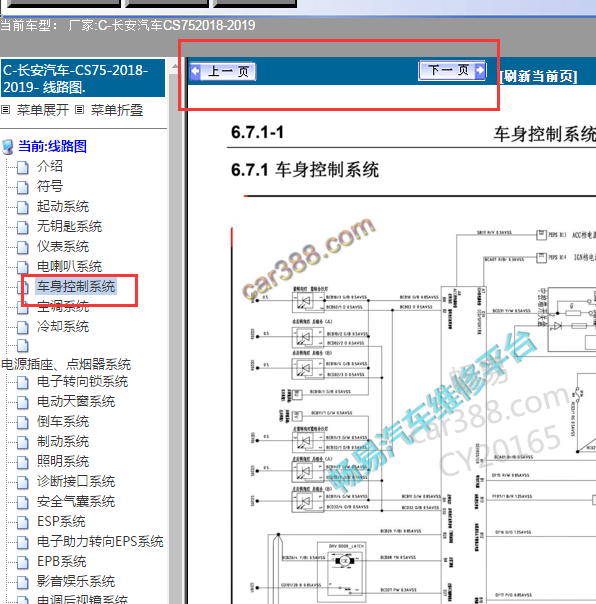Open the 符号 tree item
Viewport: 596px width, 604px height.
(x=50, y=186)
